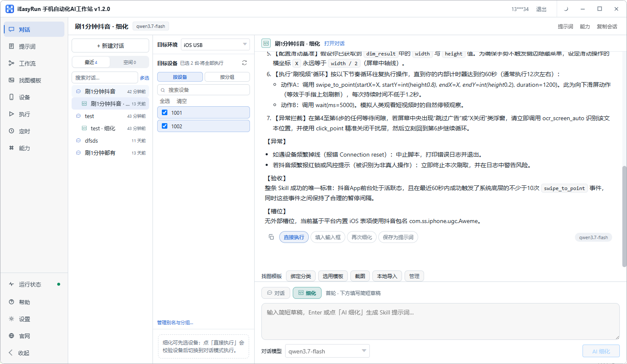The width and height of the screenshot is (627, 364).
Task: Click code icon of 刷1分钟抖音 13 天前 item
Action: pos(84,104)
